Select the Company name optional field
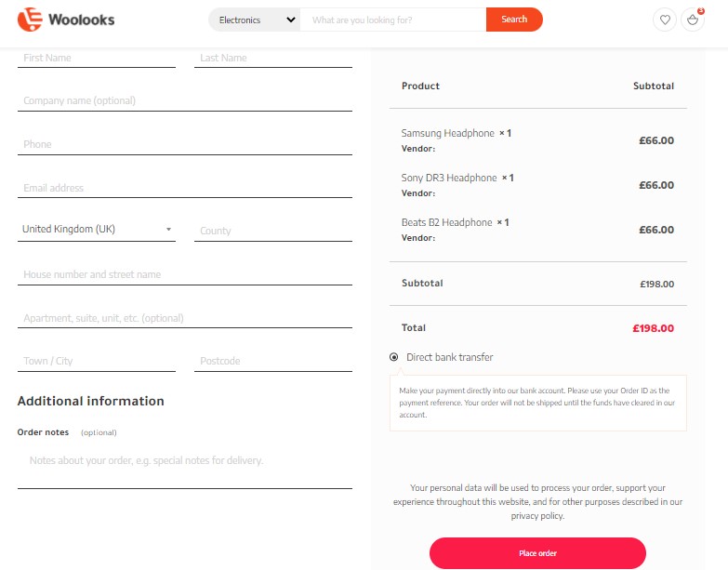Image resolution: width=728 pixels, height=570 pixels. [184, 100]
